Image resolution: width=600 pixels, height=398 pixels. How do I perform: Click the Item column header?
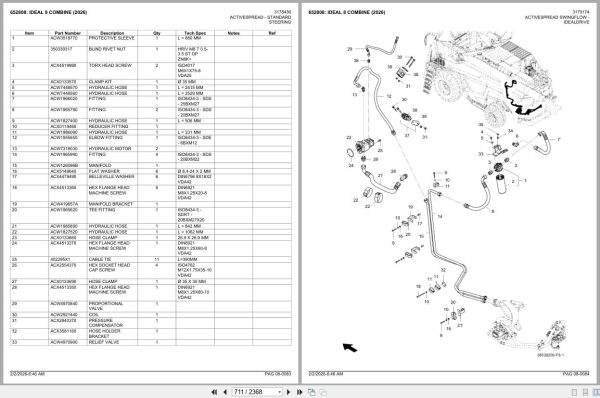tap(29, 33)
